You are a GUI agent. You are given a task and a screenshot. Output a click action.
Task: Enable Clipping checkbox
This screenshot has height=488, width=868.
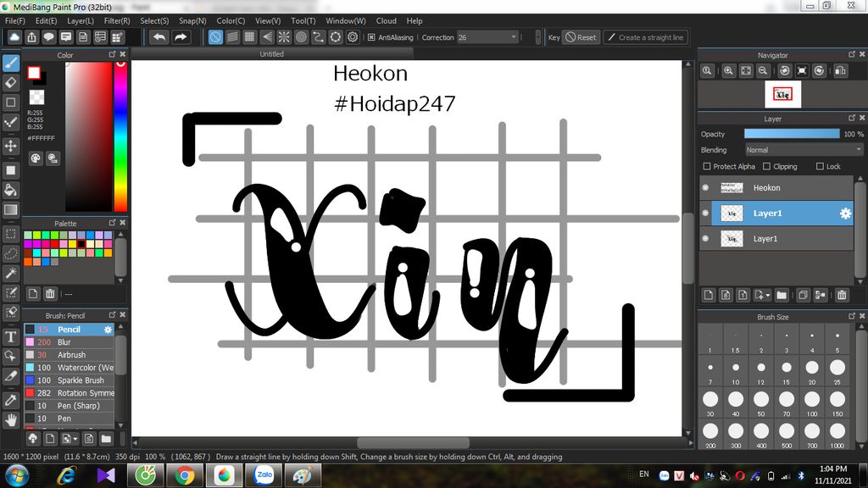[x=766, y=166]
